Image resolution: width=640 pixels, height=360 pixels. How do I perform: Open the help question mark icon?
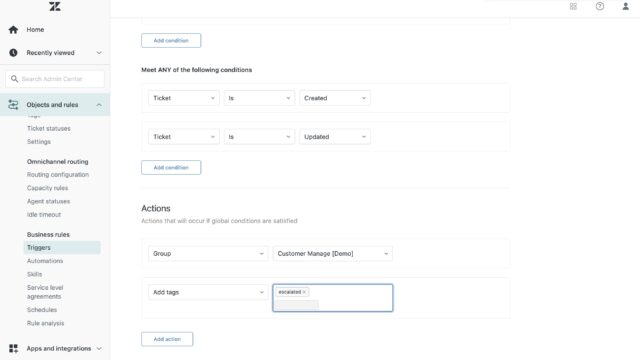point(600,6)
